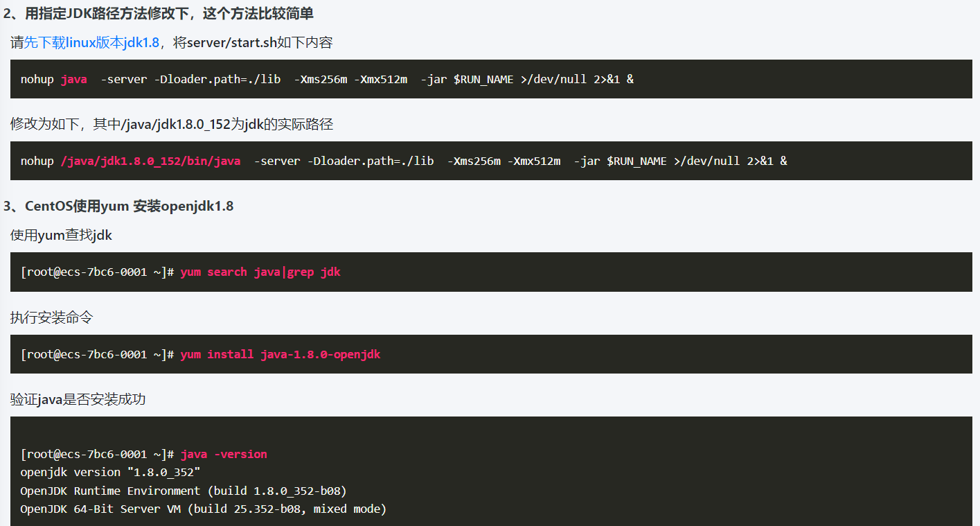Click the heading for CentOS yum install openjdk1.8
Image resolution: width=980 pixels, height=526 pixels.
(x=118, y=207)
